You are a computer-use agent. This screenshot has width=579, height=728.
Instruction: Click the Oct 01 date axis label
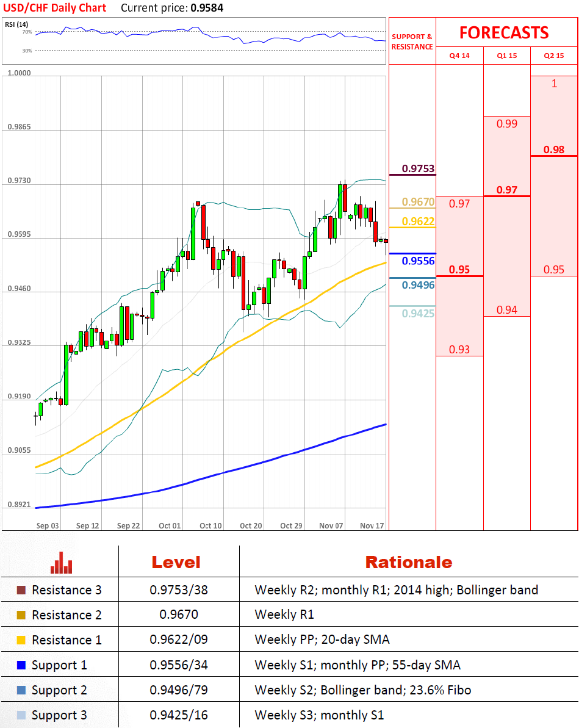[x=170, y=525]
